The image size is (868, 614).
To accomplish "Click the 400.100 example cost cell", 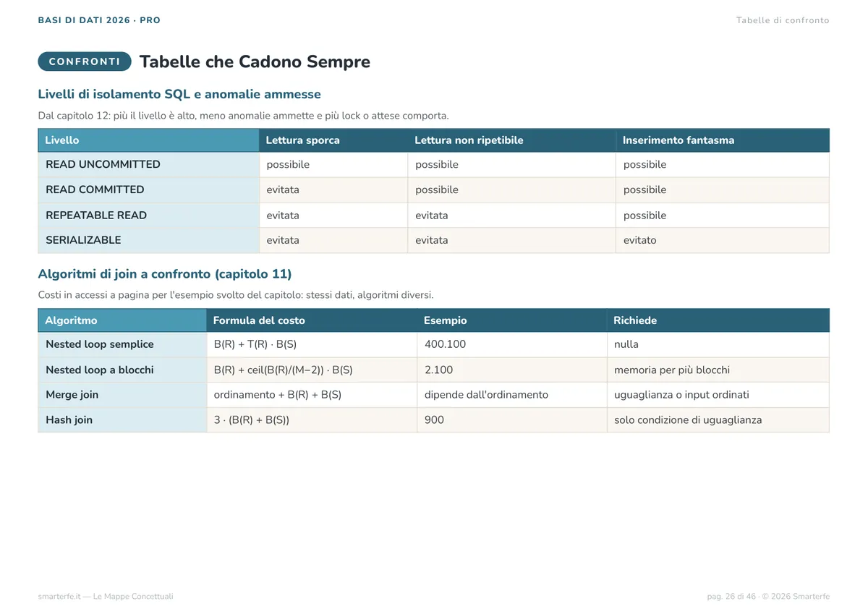I will point(512,344).
